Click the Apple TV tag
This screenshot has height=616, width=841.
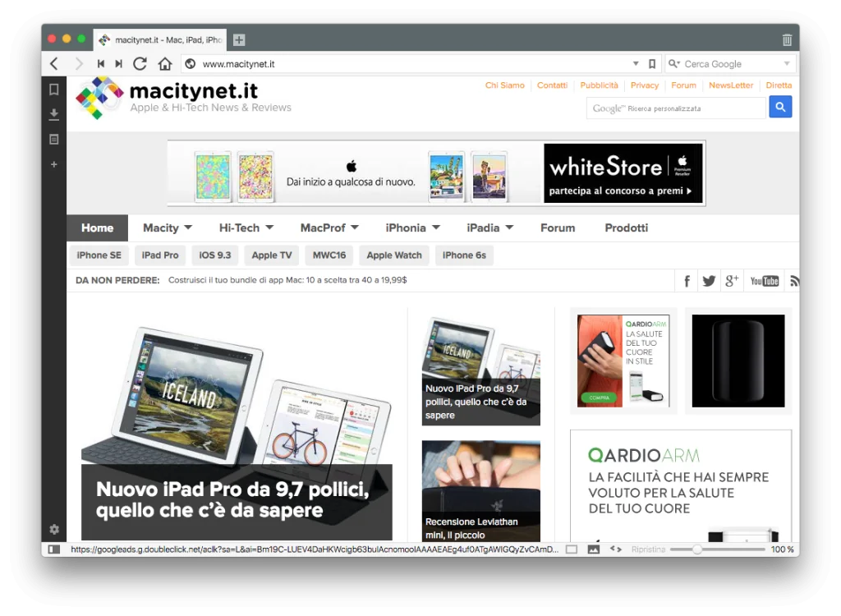272,255
